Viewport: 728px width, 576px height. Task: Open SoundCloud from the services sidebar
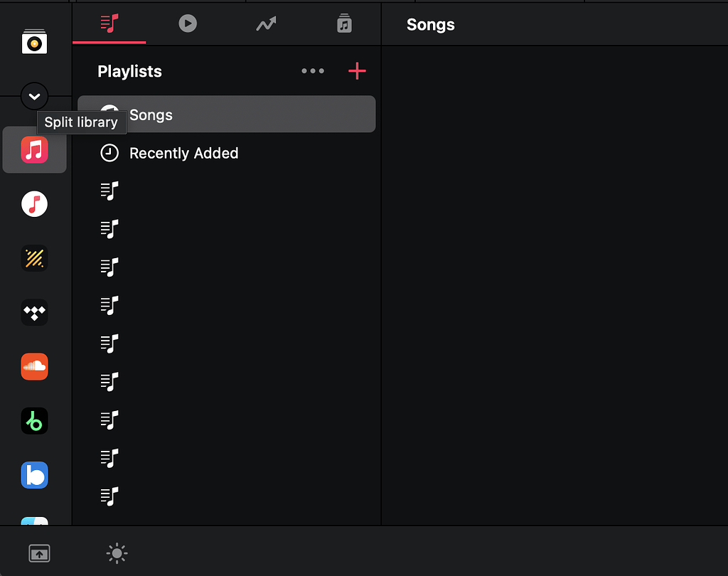point(34,366)
